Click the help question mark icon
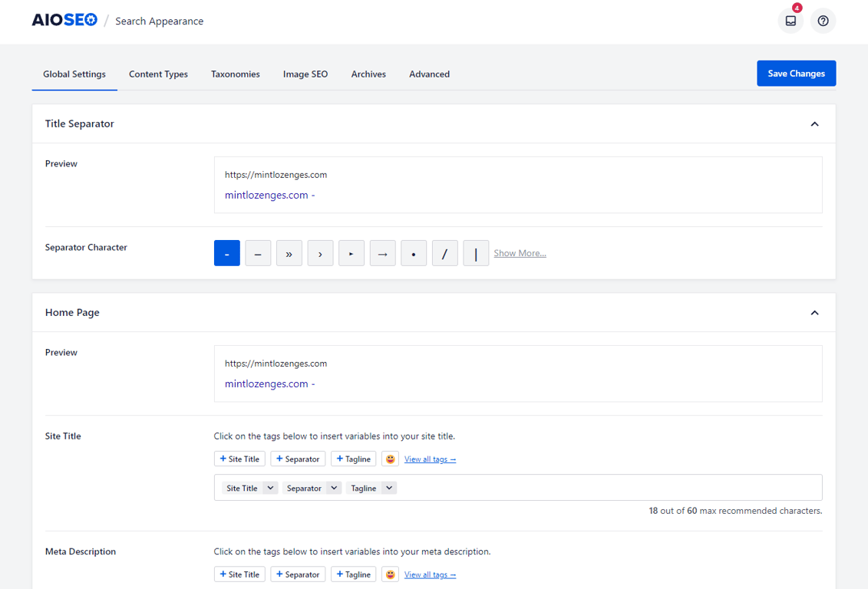This screenshot has height=589, width=868. click(x=823, y=21)
